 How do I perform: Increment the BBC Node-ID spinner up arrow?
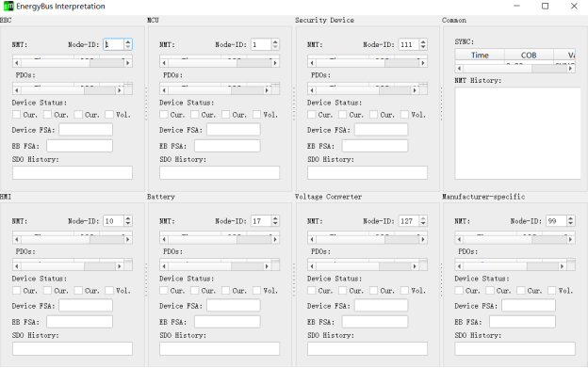[128, 42]
